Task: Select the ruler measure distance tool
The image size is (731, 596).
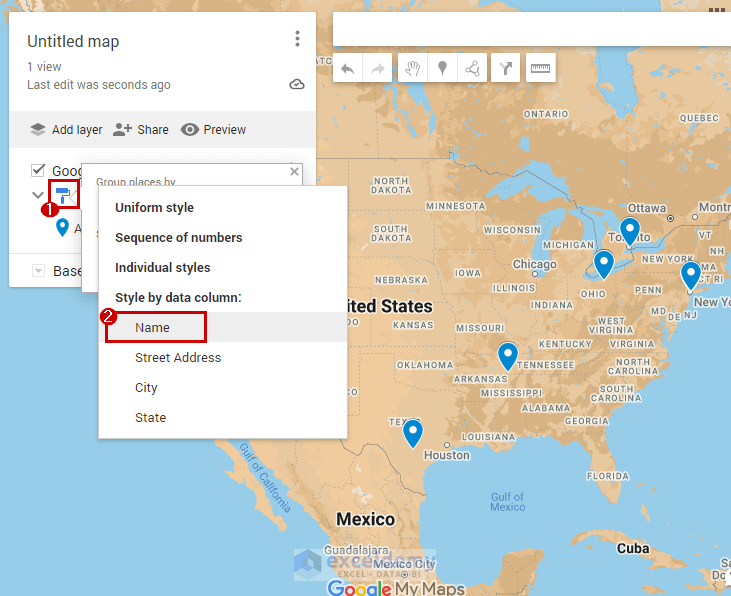Action: [541, 68]
